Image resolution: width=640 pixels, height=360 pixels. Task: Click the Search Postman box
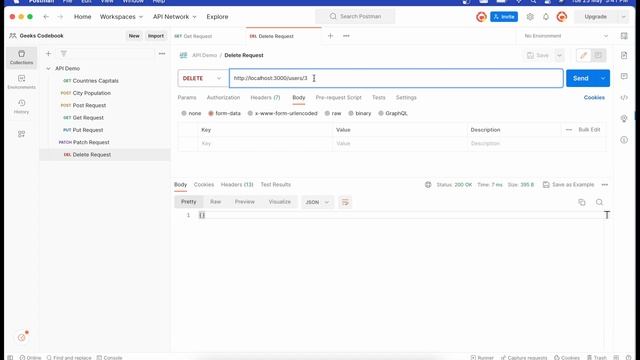355,16
